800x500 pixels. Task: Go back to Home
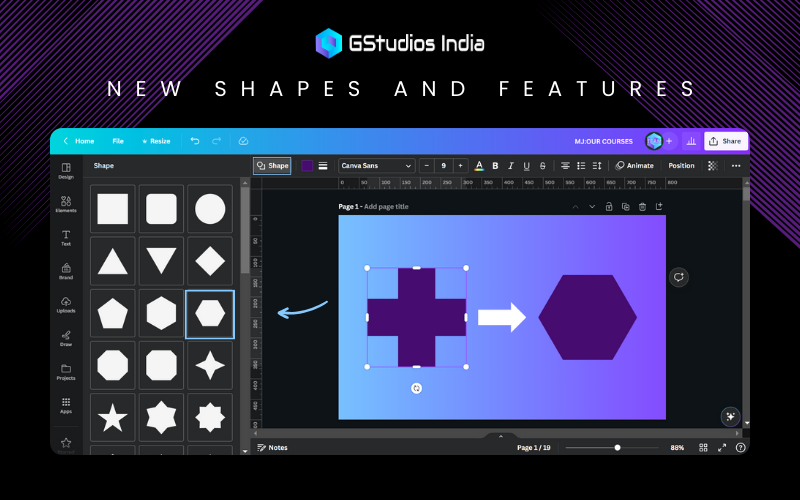click(x=79, y=141)
